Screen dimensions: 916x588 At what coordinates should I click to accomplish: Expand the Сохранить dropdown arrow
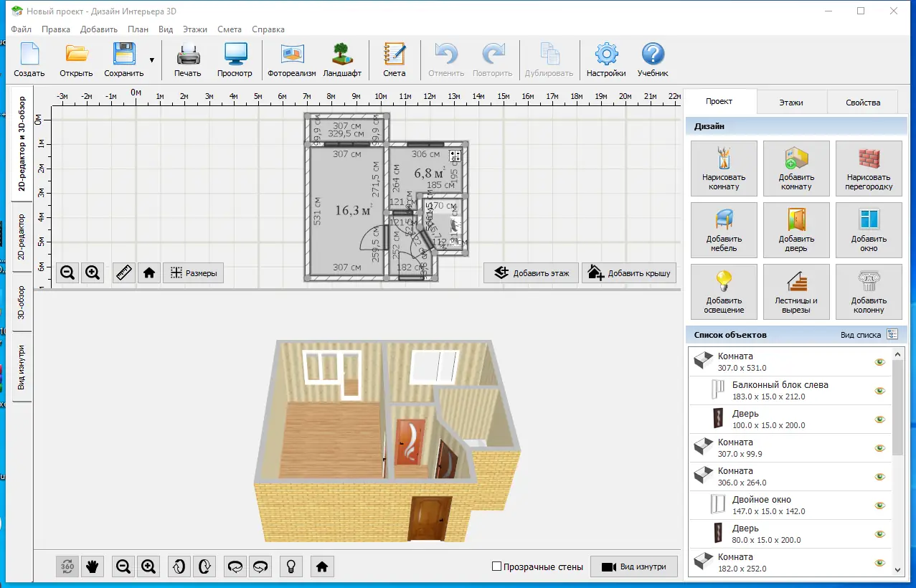click(152, 60)
